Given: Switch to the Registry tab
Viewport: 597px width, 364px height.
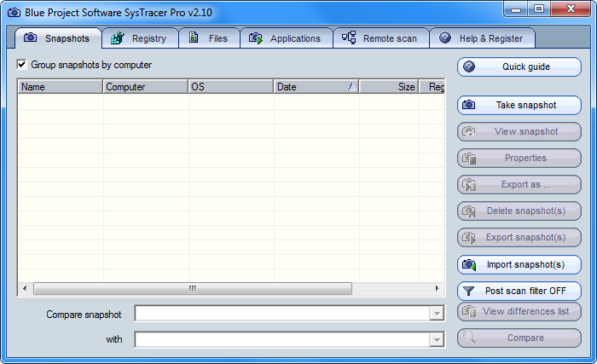Looking at the screenshot, I should (140, 38).
